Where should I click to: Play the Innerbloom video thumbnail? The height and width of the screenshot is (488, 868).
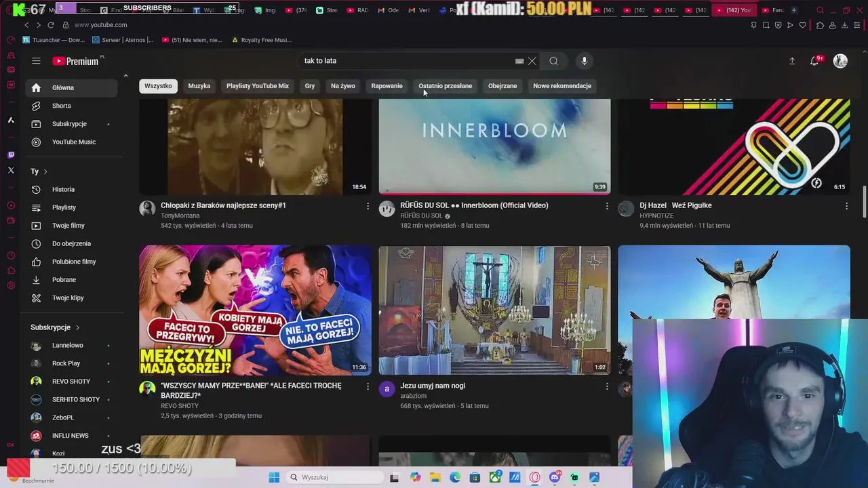pyautogui.click(x=494, y=147)
